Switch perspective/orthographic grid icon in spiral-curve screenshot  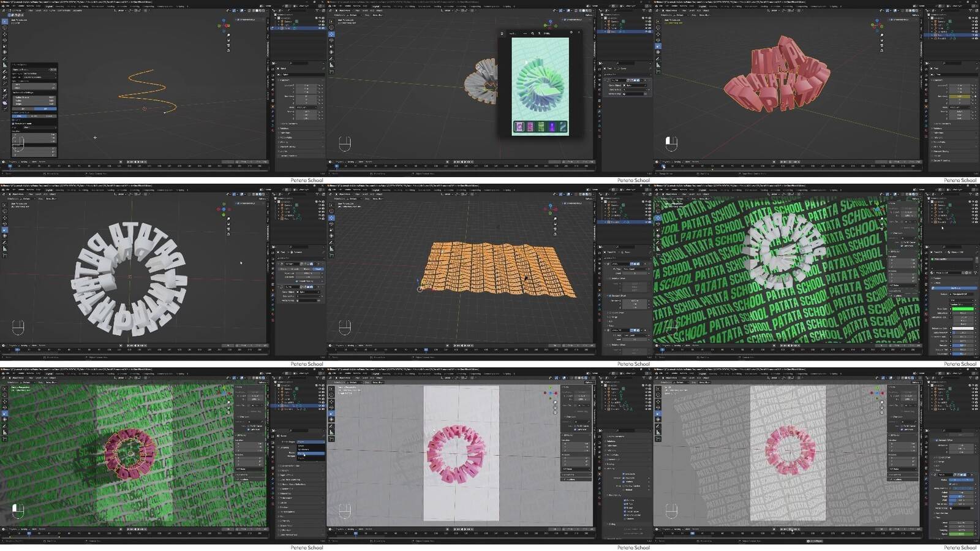(228, 50)
